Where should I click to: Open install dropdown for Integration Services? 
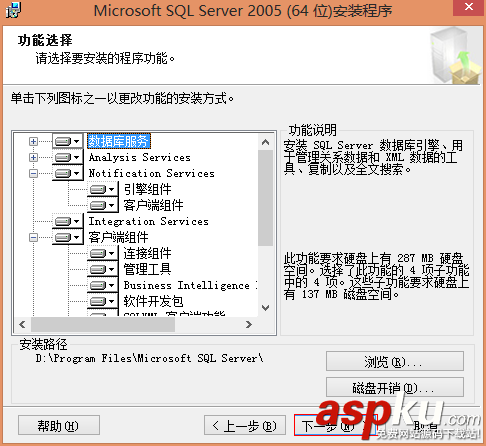[x=68, y=221]
